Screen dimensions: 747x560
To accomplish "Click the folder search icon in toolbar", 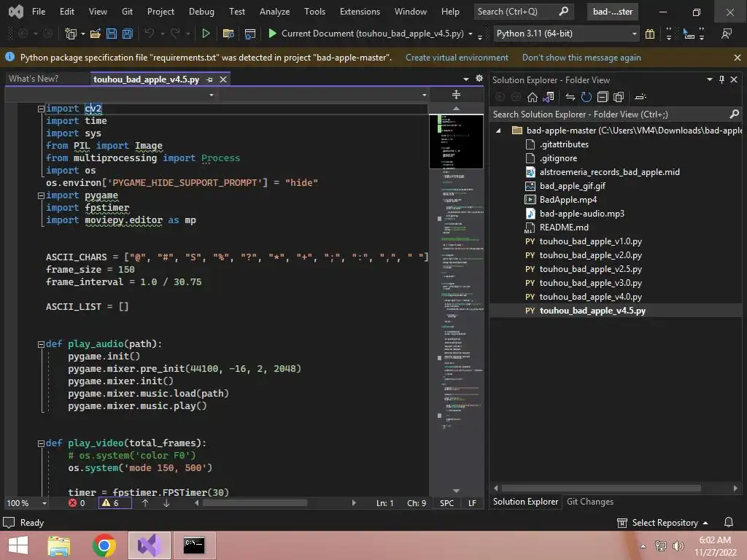I will (228, 34).
